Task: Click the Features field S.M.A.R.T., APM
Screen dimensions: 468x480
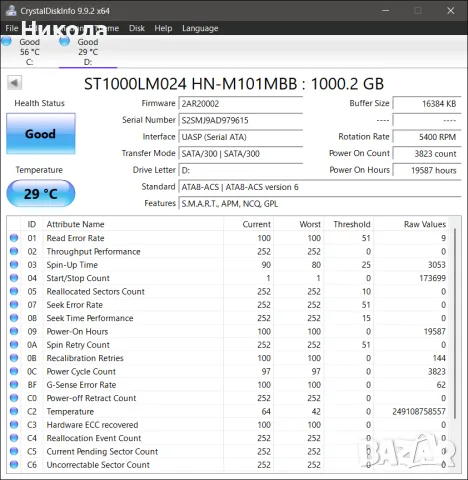Action: click(320, 204)
